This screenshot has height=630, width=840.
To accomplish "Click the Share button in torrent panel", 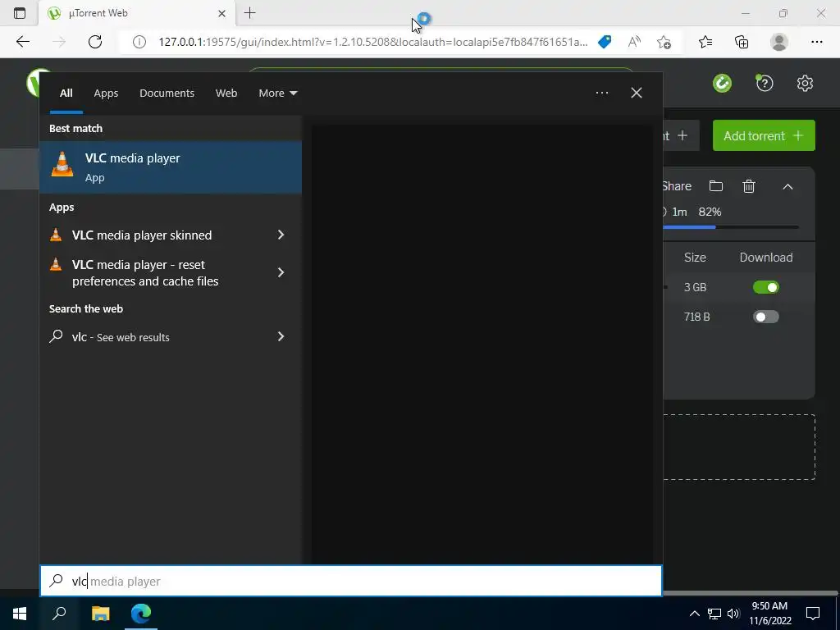I will coord(677,186).
